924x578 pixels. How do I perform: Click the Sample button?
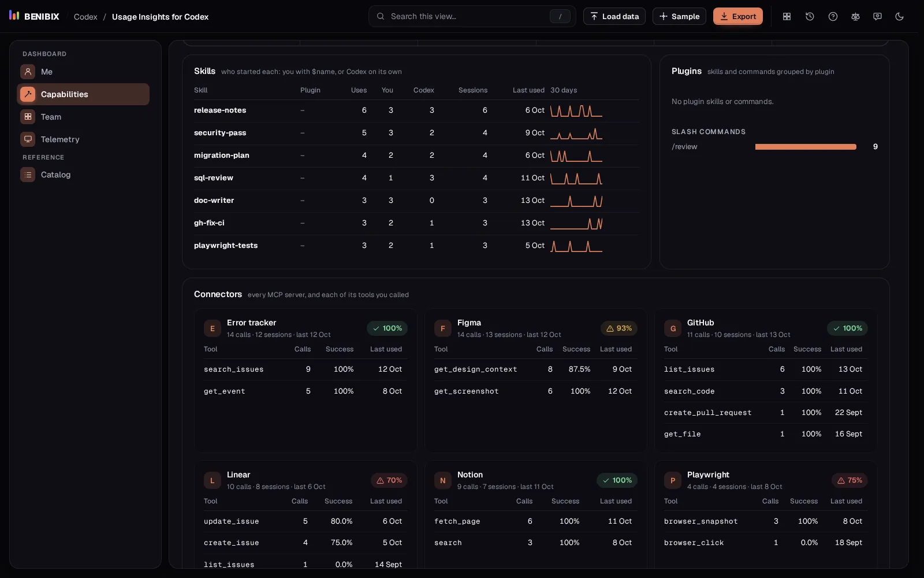[x=679, y=16]
